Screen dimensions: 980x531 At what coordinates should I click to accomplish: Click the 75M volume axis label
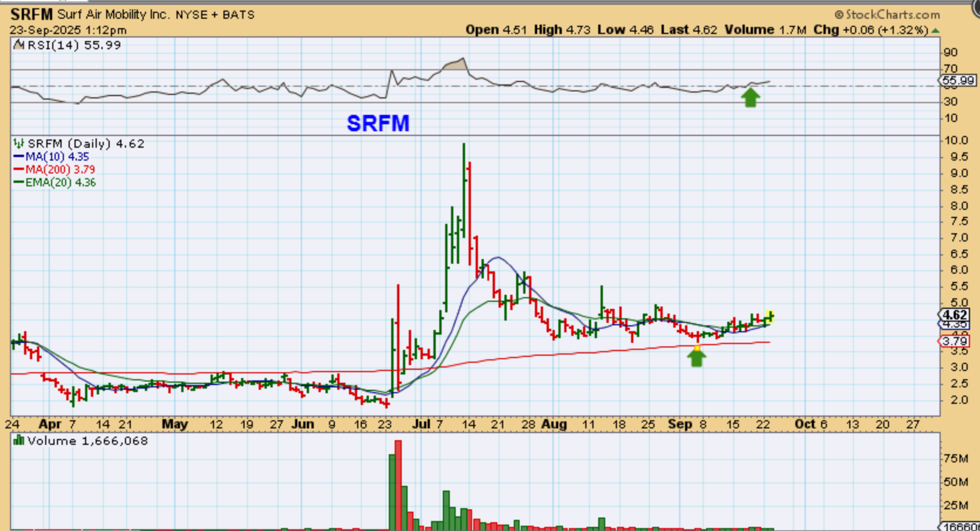click(x=955, y=459)
